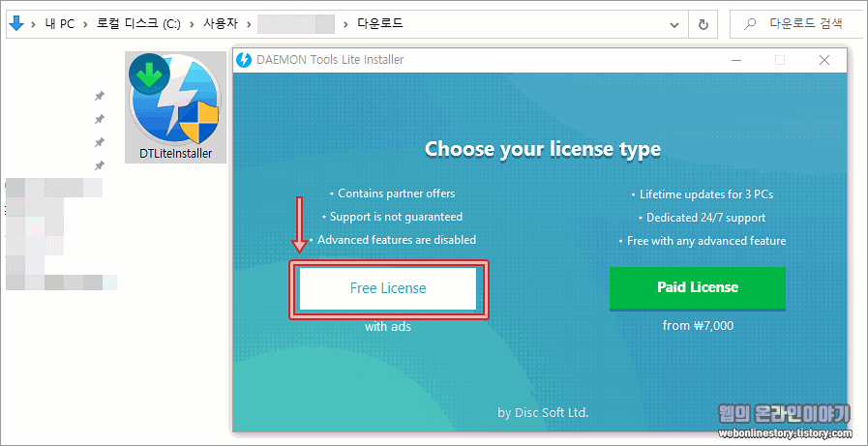Minimize the DAEMON Tools installer window
This screenshot has width=868, height=446.
click(735, 60)
